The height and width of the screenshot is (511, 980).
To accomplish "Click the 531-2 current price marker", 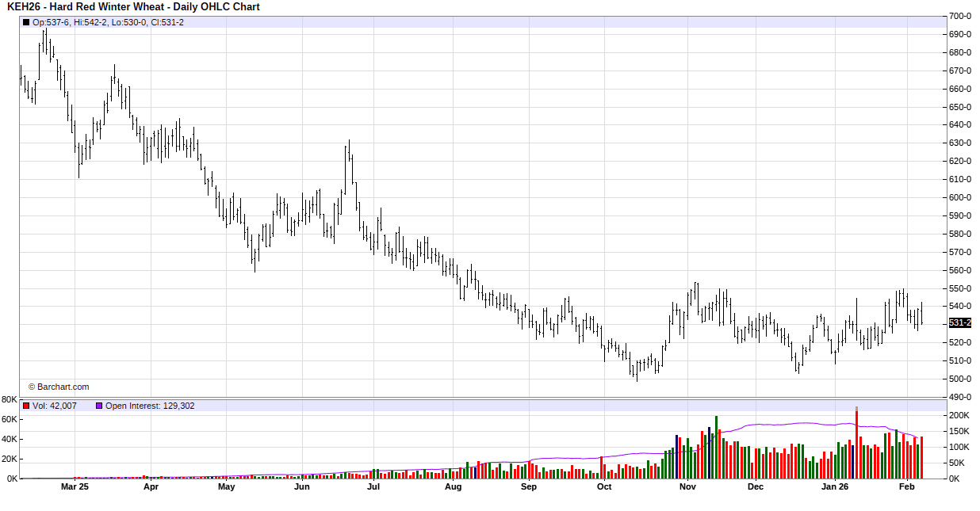I will (x=959, y=322).
